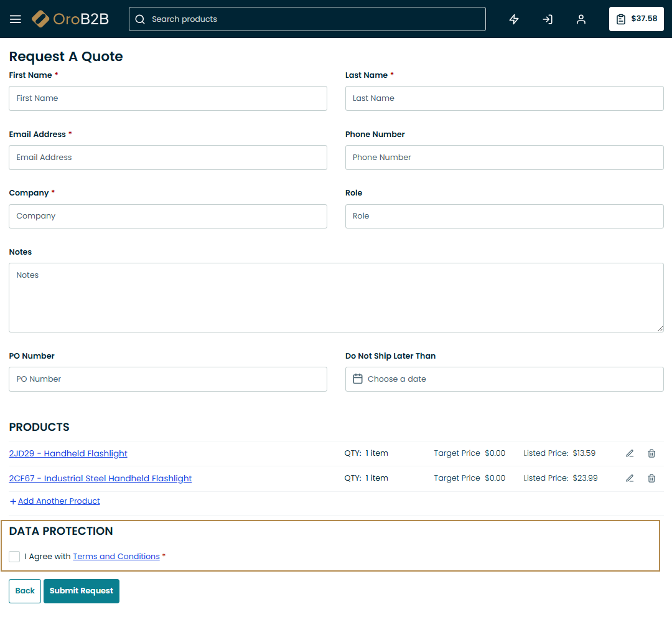This screenshot has width=672, height=627.
Task: Open the hamburger main menu
Action: [16, 19]
